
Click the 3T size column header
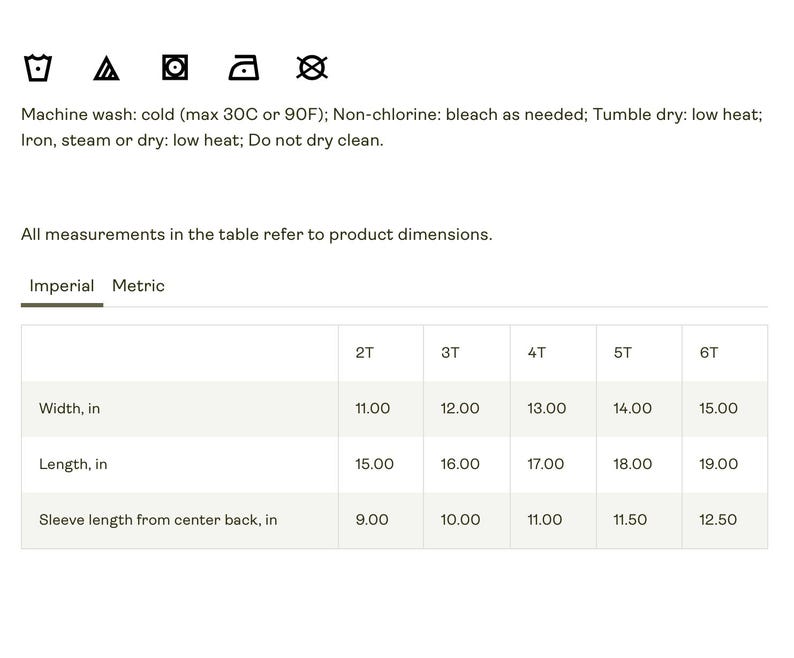450,353
